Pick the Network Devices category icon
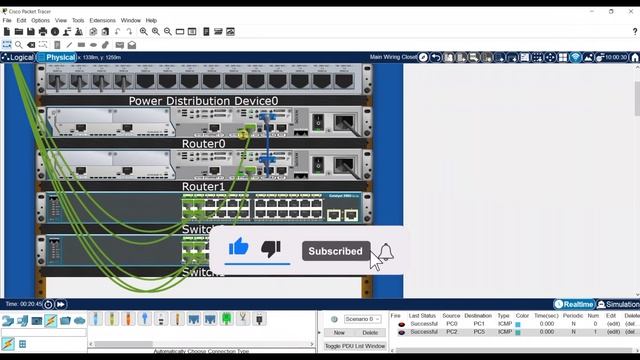 point(8,320)
